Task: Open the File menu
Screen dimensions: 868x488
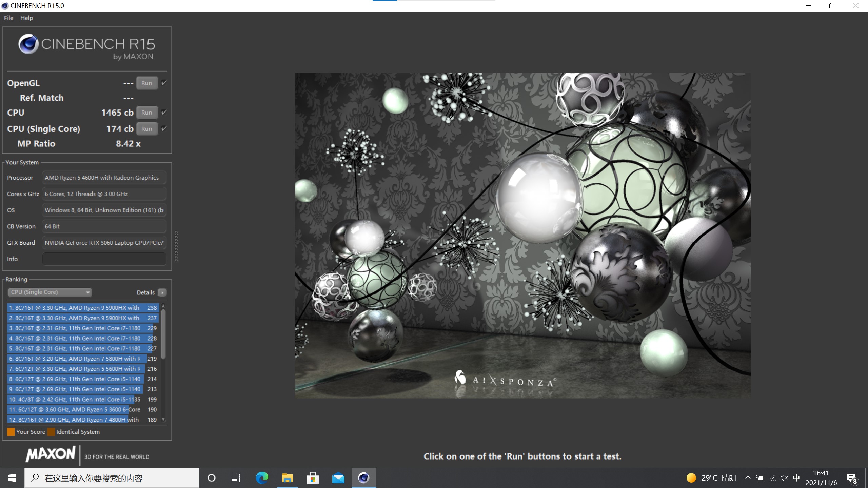Action: coord(8,18)
